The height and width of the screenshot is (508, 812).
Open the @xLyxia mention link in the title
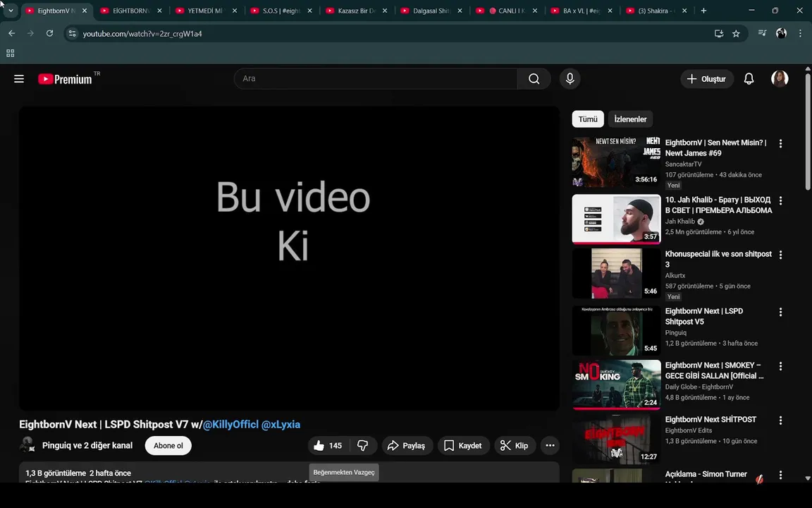tap(281, 424)
